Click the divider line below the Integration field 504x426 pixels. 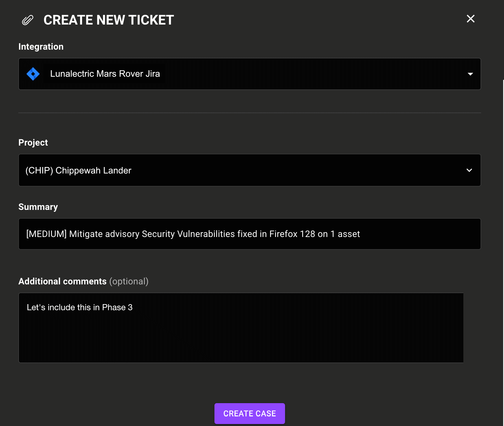tap(249, 113)
